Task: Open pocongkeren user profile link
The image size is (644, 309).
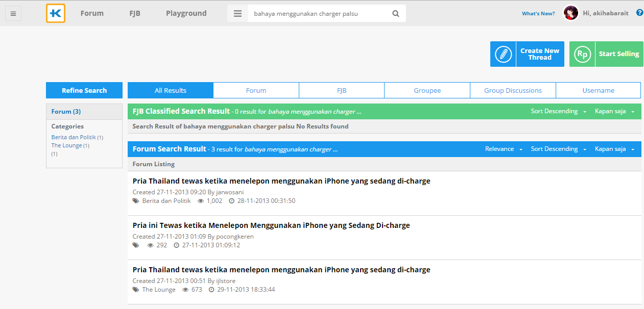Action: tap(235, 237)
